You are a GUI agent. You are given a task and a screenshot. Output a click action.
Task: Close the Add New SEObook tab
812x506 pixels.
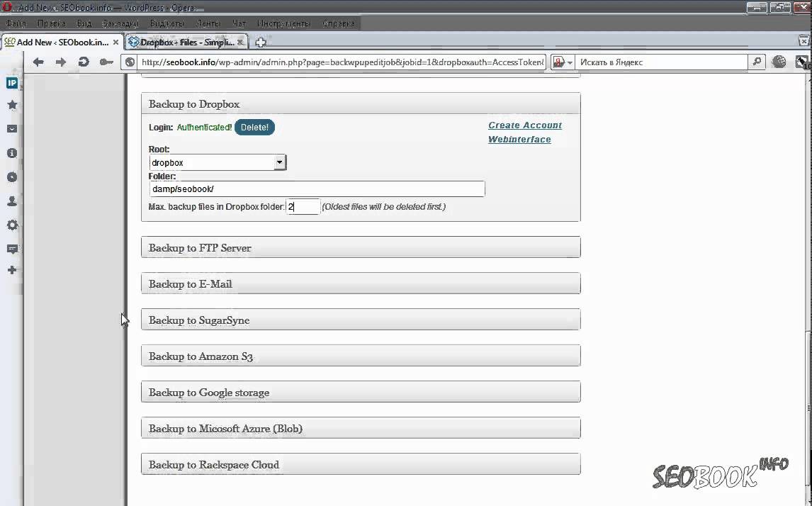(115, 43)
